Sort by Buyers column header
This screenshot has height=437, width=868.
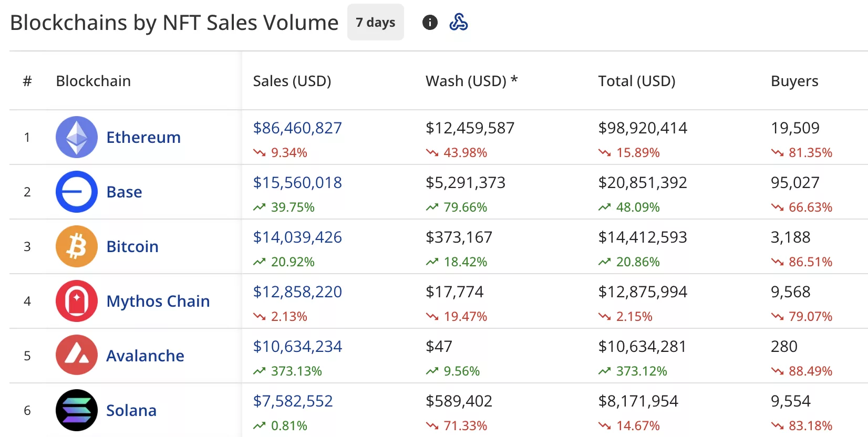pos(794,81)
